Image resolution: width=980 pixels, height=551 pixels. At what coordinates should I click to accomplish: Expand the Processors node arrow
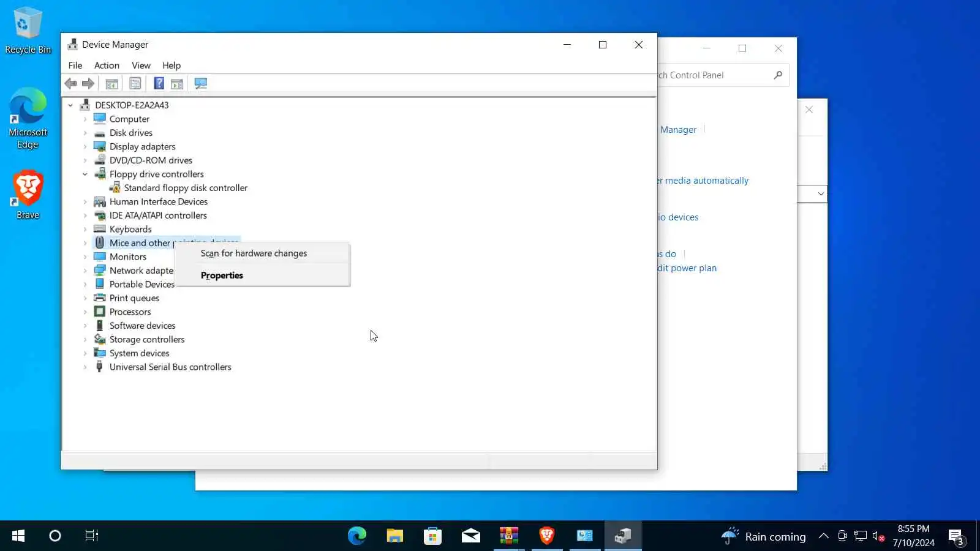pos(85,312)
